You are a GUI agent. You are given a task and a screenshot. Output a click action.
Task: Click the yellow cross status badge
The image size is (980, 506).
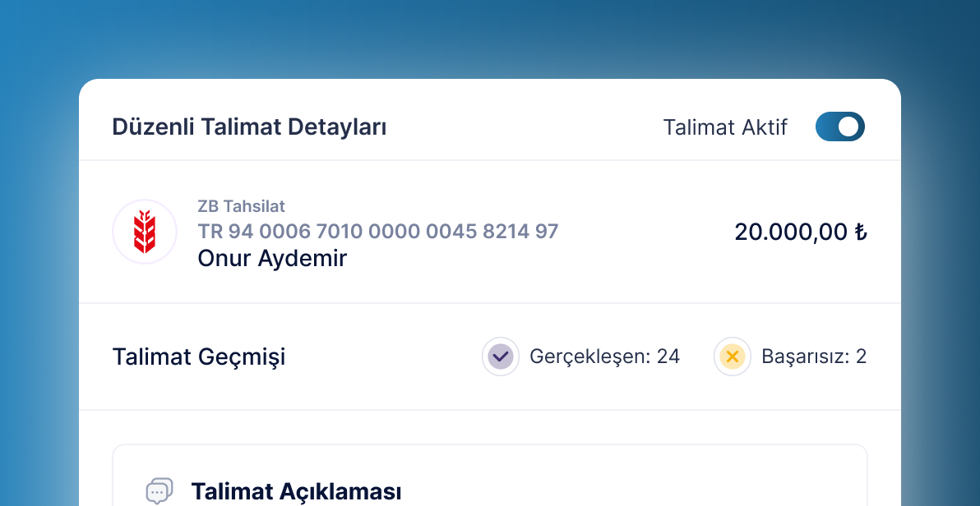[x=733, y=356]
